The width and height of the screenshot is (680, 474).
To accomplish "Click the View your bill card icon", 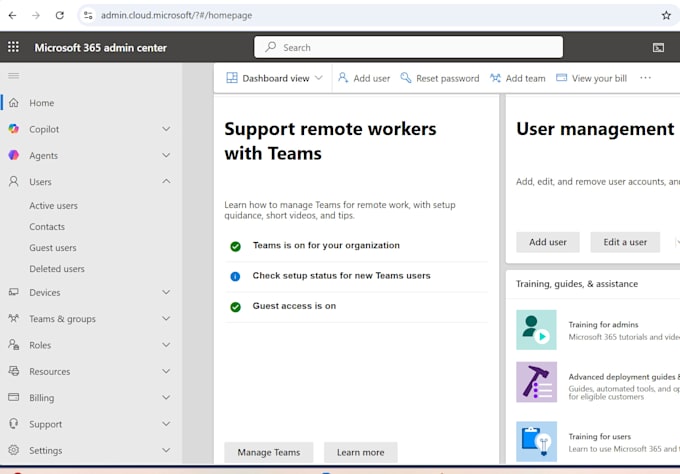I will pyautogui.click(x=562, y=78).
